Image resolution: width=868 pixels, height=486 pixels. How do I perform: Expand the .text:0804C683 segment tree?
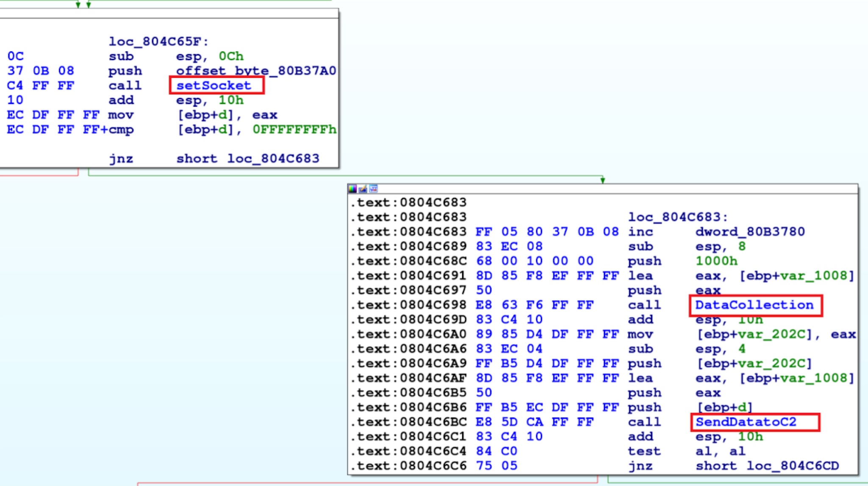tap(412, 202)
